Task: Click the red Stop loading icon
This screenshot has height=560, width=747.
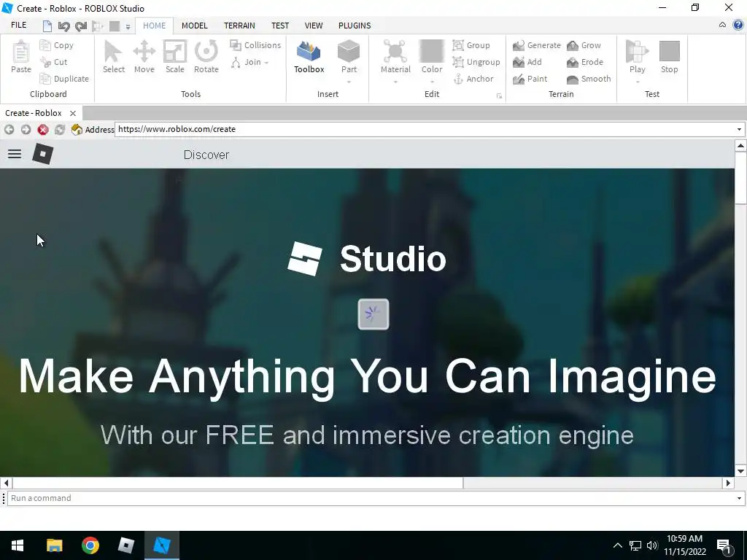Action: point(43,130)
